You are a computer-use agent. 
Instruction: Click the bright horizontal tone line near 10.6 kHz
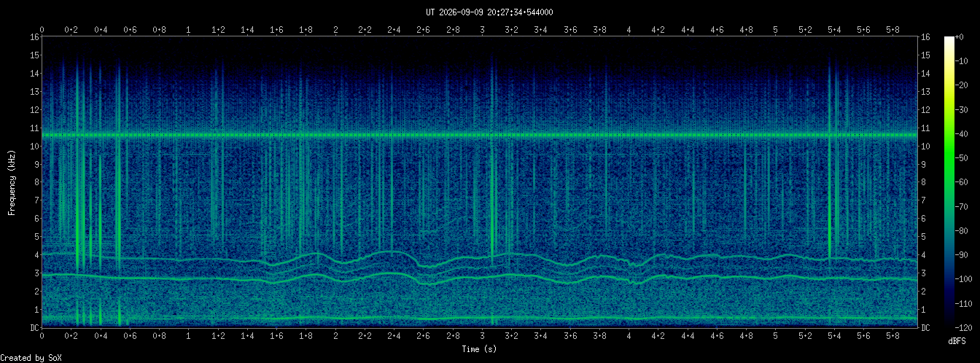tap(480, 135)
